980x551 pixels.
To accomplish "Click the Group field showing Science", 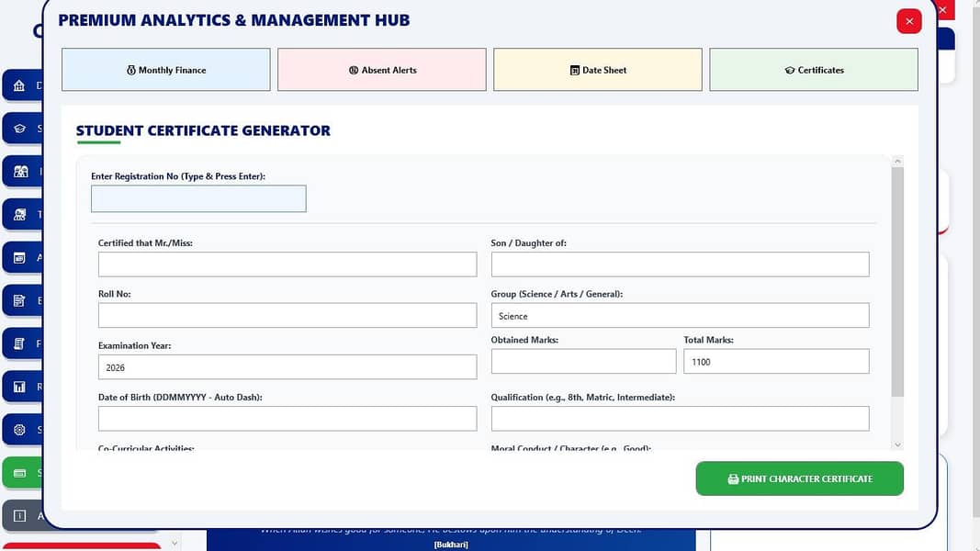I will point(680,316).
